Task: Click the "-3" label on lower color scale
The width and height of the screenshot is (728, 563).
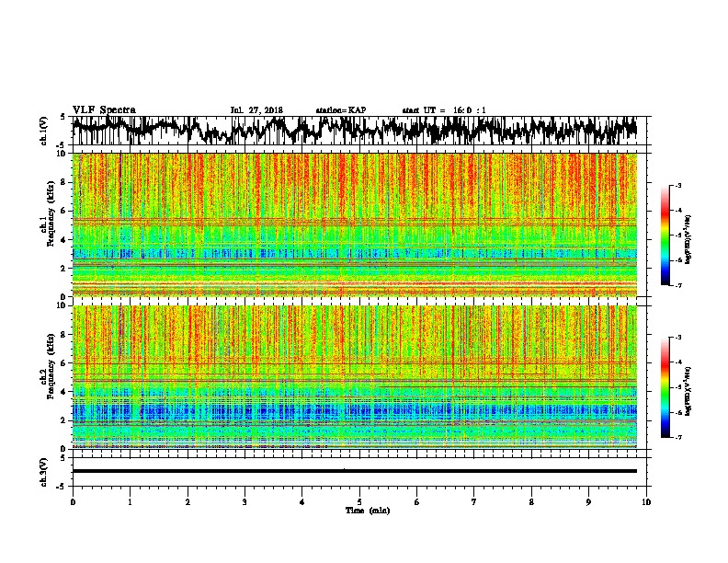Action: 678,338
